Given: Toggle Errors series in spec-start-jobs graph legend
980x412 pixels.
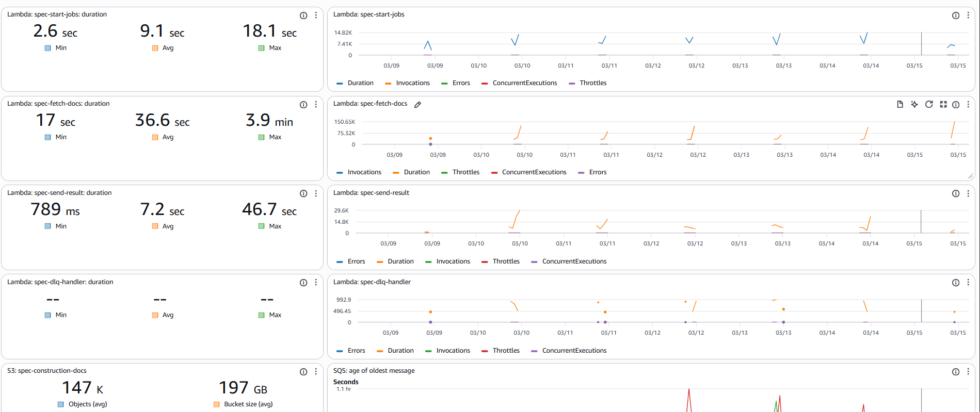Looking at the screenshot, I should pos(456,83).
